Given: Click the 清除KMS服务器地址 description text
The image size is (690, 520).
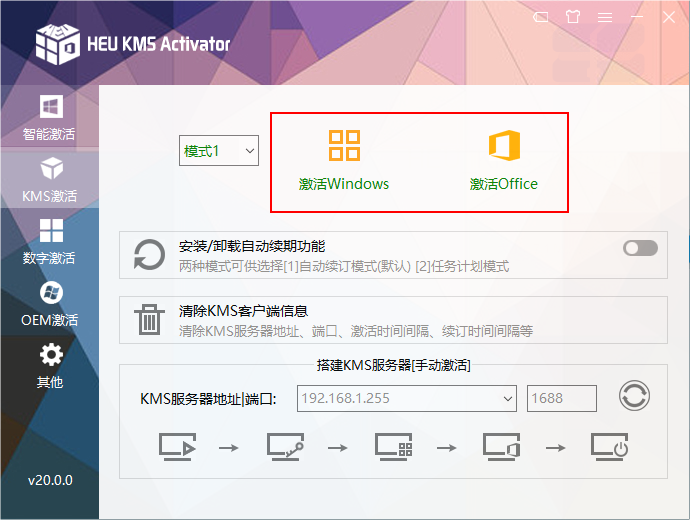Looking at the screenshot, I should coord(356,331).
